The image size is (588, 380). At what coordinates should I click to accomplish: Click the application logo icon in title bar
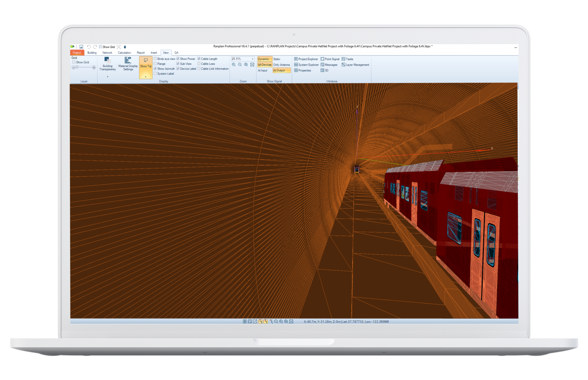pyautogui.click(x=72, y=47)
